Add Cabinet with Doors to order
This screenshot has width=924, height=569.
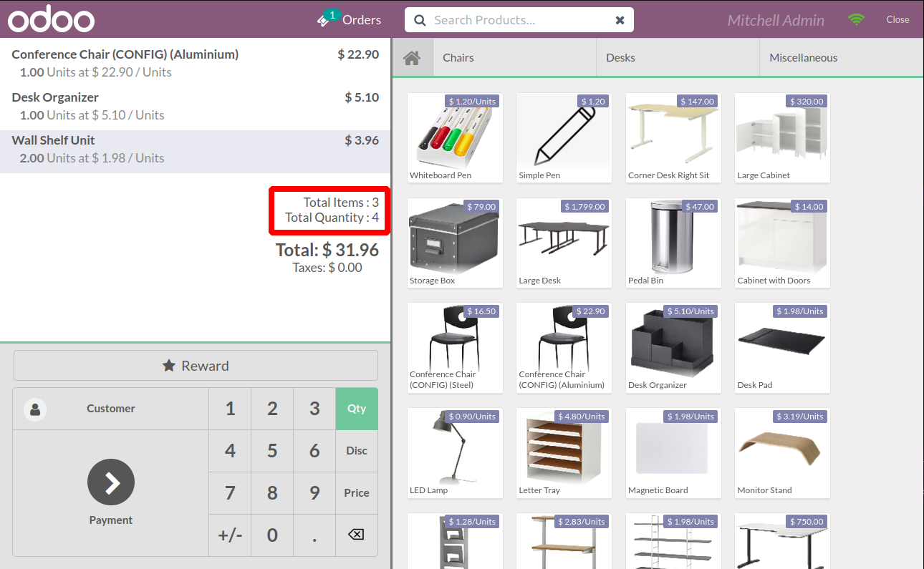(782, 243)
